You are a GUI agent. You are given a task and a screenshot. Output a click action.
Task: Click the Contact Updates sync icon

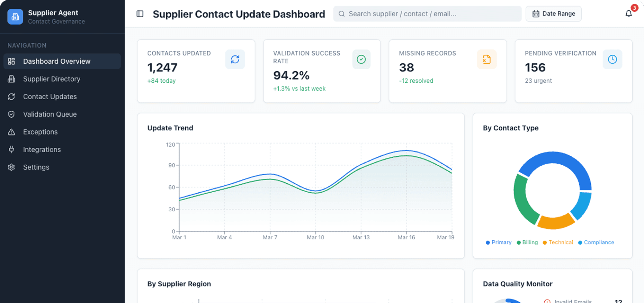point(11,97)
